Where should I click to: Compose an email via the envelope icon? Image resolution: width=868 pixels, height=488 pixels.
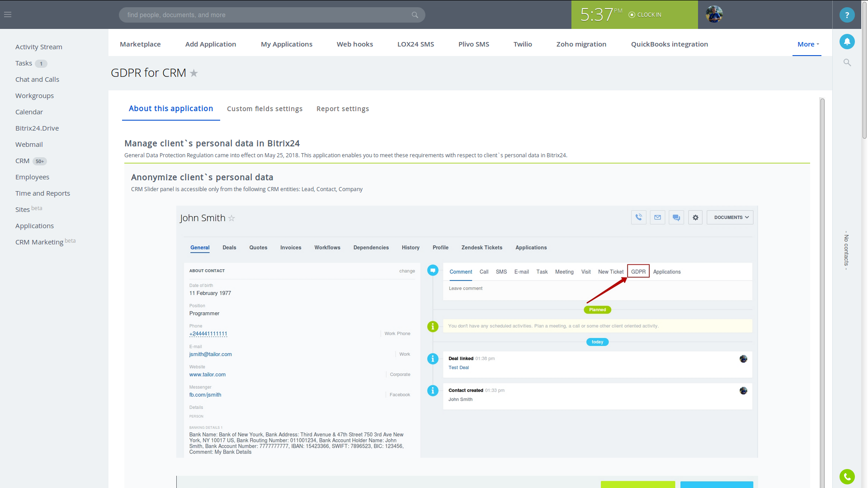(x=657, y=217)
